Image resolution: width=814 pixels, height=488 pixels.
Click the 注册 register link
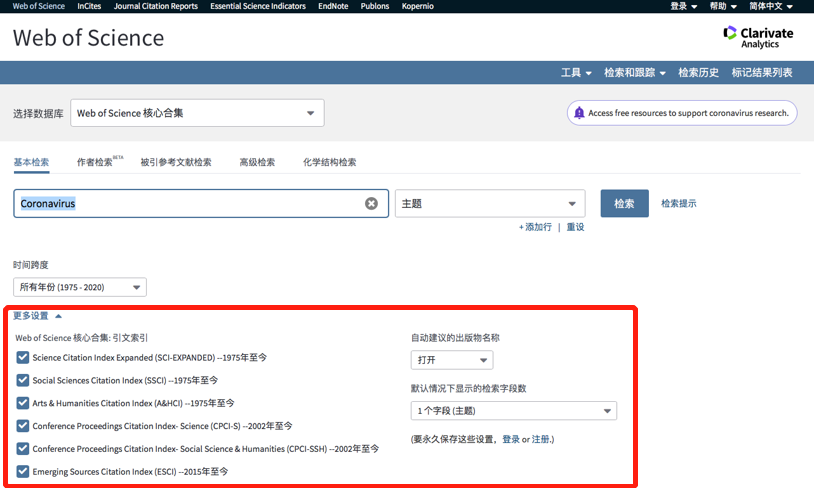pyautogui.click(x=540, y=439)
